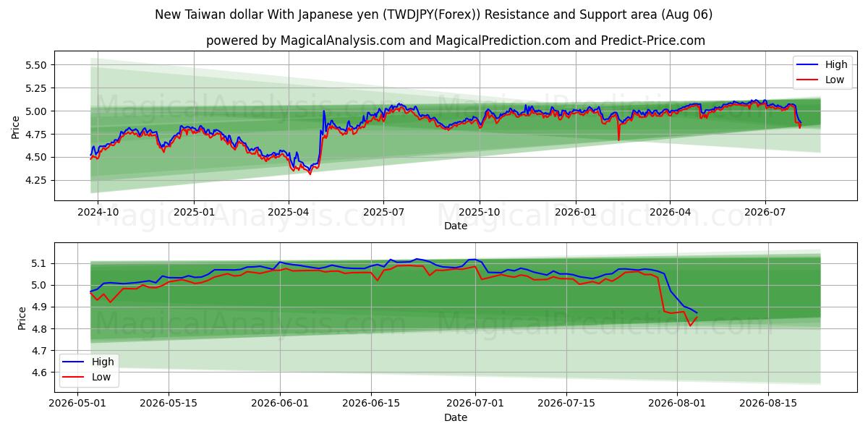This screenshot has width=868, height=434.
Task: Click the 5.0 price tick on bottom chart
Action: click(39, 285)
